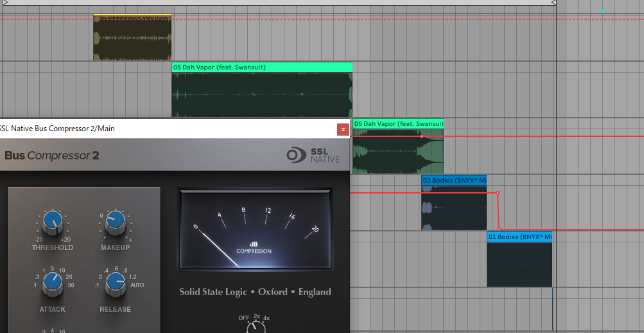Click waveform of the long 05 Dah Vapor clip
This screenshot has height=333, width=644.
pyautogui.click(x=262, y=94)
